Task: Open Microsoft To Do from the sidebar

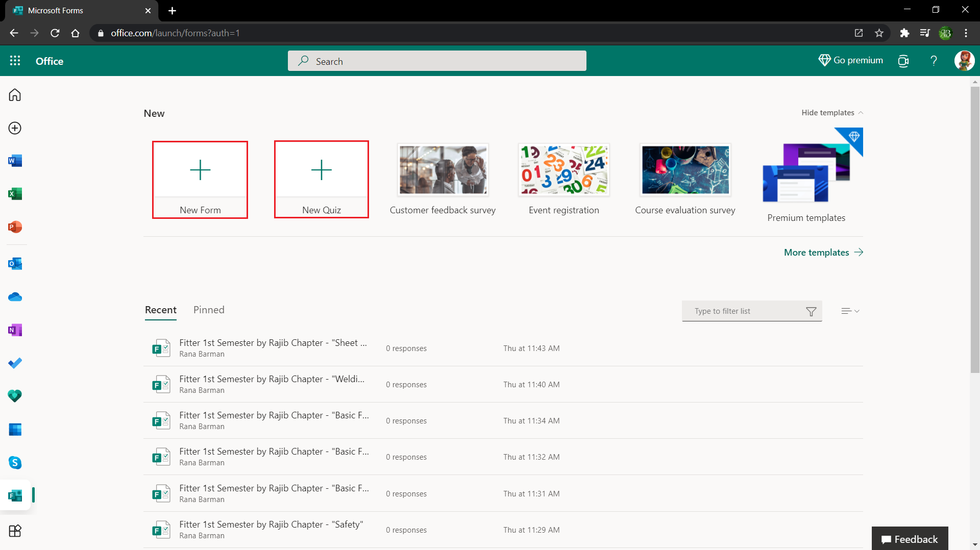Action: click(15, 363)
